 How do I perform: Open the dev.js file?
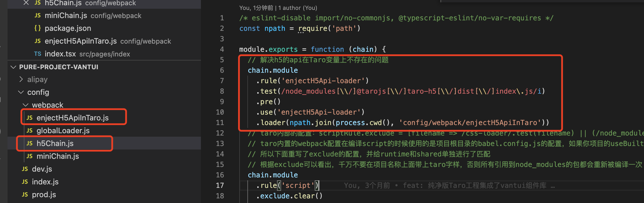(x=42, y=169)
